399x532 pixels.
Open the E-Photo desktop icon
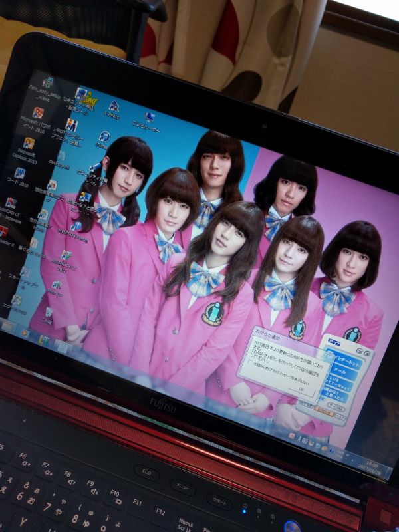pyautogui.click(x=113, y=110)
